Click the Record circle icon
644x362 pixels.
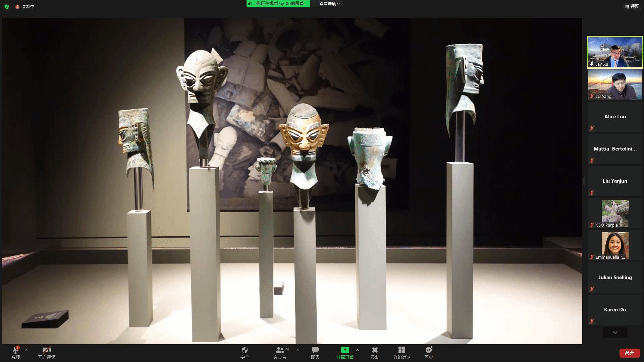375,350
